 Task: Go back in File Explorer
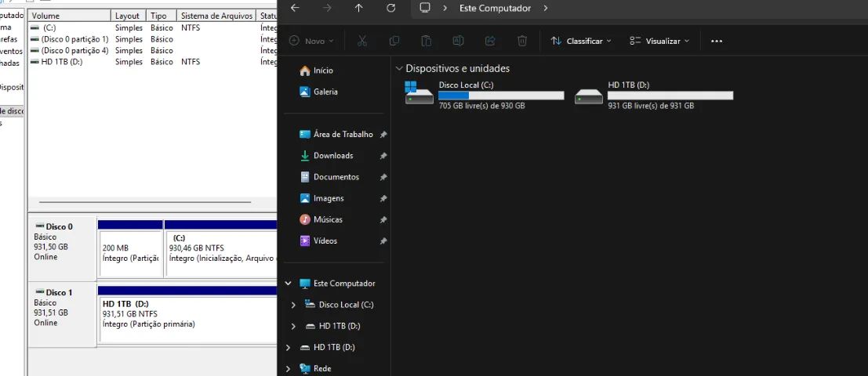[295, 8]
